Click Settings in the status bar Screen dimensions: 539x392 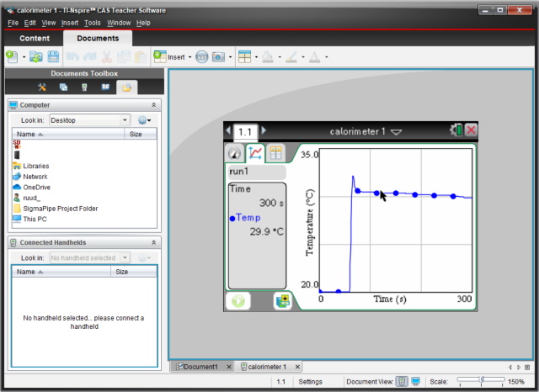click(310, 381)
